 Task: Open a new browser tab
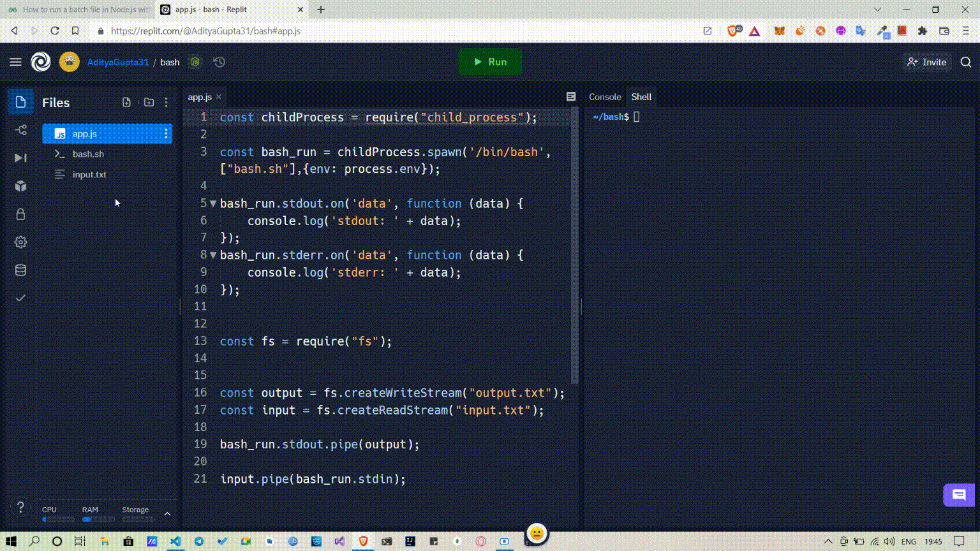pyautogui.click(x=321, y=10)
